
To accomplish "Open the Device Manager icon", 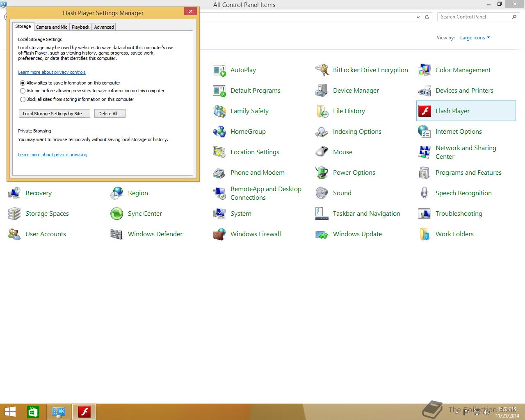I will coord(322,91).
